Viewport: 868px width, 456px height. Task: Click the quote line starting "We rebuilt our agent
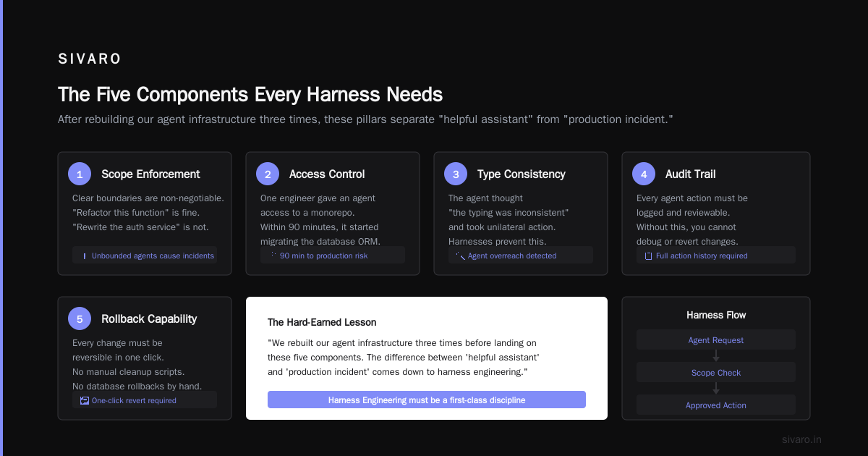(402, 342)
